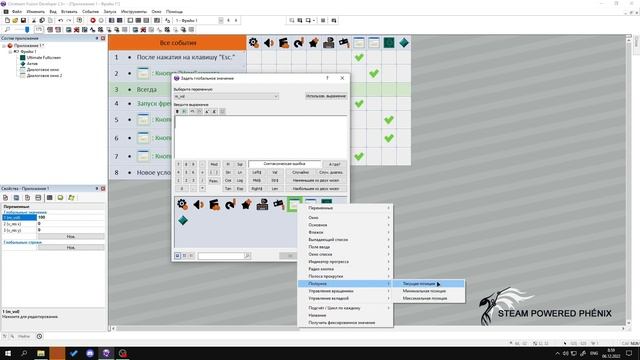Click the yellow folder icon in Properties toolbar
This screenshot has height=360, width=640.
click(71, 198)
